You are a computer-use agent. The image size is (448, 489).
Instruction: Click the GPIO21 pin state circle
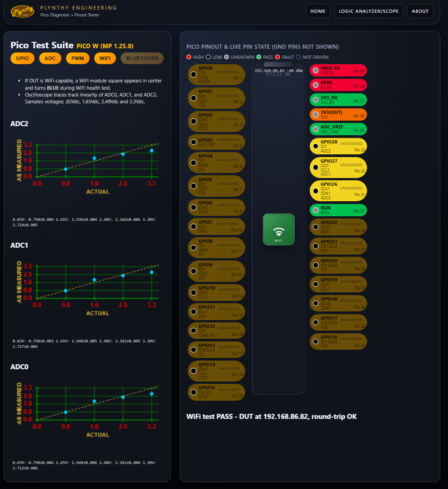pyautogui.click(x=316, y=246)
